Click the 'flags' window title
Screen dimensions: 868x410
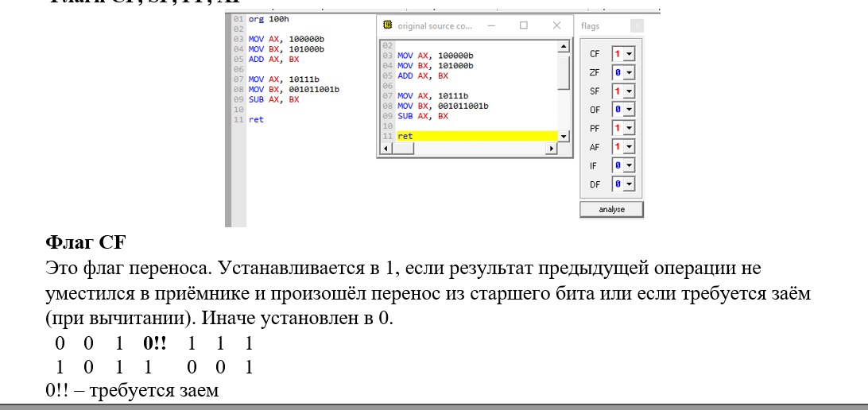(x=590, y=26)
